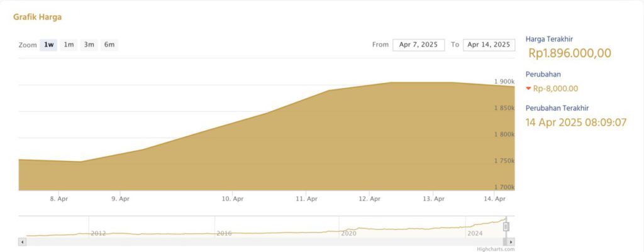Click the 10. Apr axis label
This screenshot has width=644, height=252.
coord(233,199)
